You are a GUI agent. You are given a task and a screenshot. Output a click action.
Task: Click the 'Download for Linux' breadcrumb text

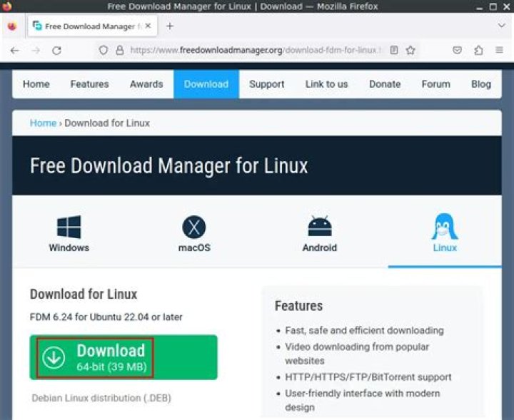[107, 123]
